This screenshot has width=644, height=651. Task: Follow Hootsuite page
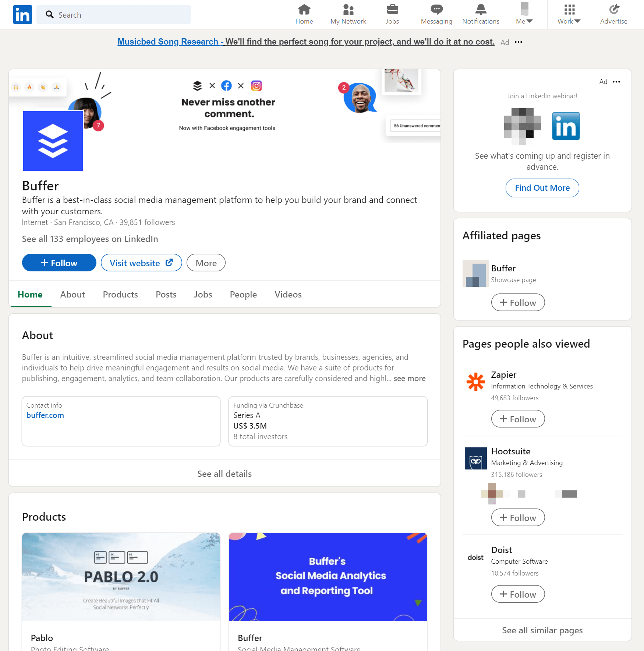[x=518, y=517]
